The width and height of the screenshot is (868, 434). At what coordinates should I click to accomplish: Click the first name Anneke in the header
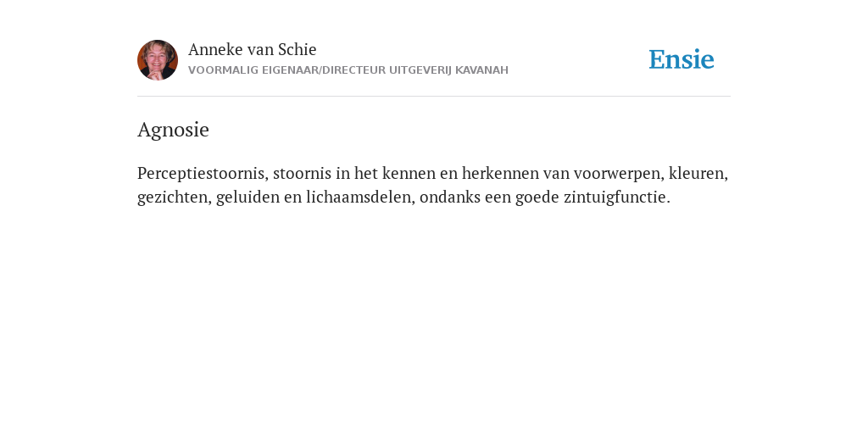215,50
